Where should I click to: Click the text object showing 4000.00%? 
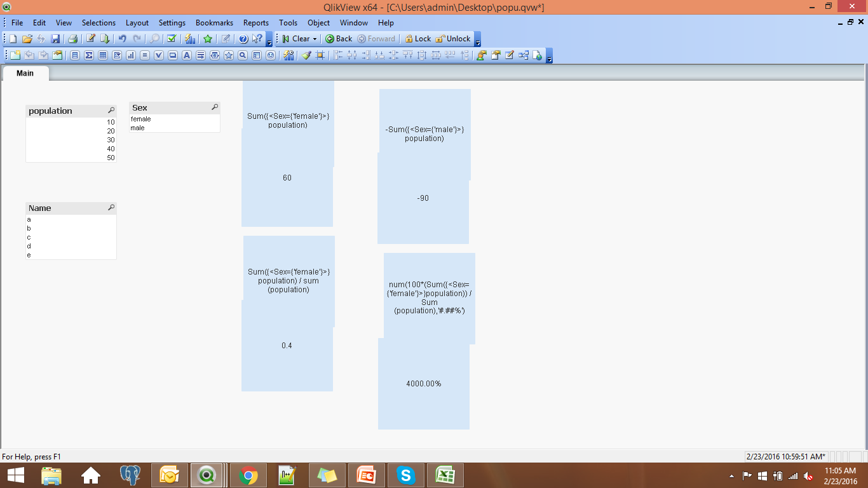pyautogui.click(x=424, y=384)
